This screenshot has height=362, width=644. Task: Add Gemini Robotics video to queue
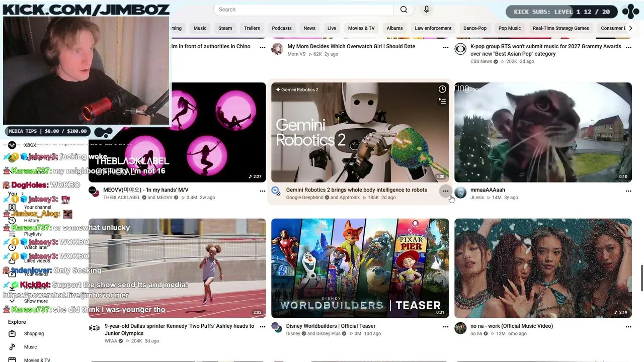pos(442,101)
